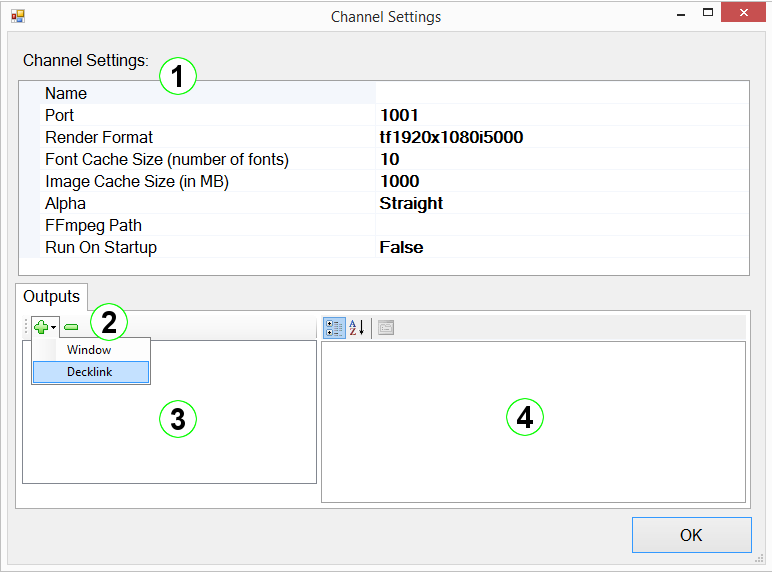Click the application icon in title bar
This screenshot has height=572, width=772.
(17, 16)
